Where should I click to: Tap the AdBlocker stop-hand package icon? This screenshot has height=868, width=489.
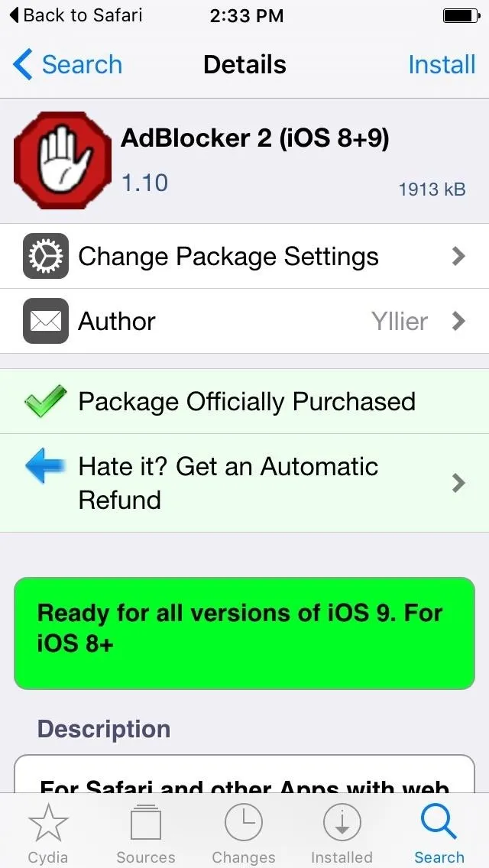point(63,160)
